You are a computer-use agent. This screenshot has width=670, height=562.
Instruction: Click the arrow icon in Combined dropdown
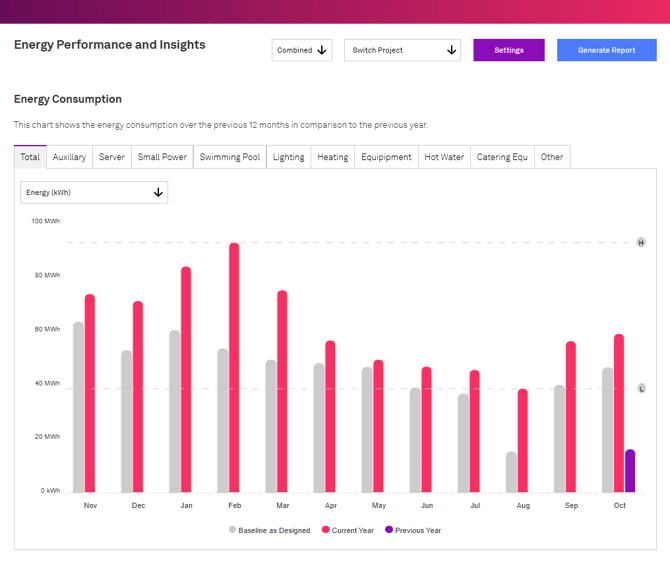tap(322, 50)
